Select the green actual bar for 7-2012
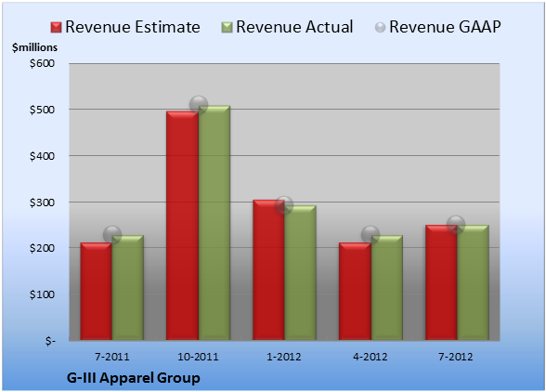This screenshot has width=546, height=392. point(473,282)
